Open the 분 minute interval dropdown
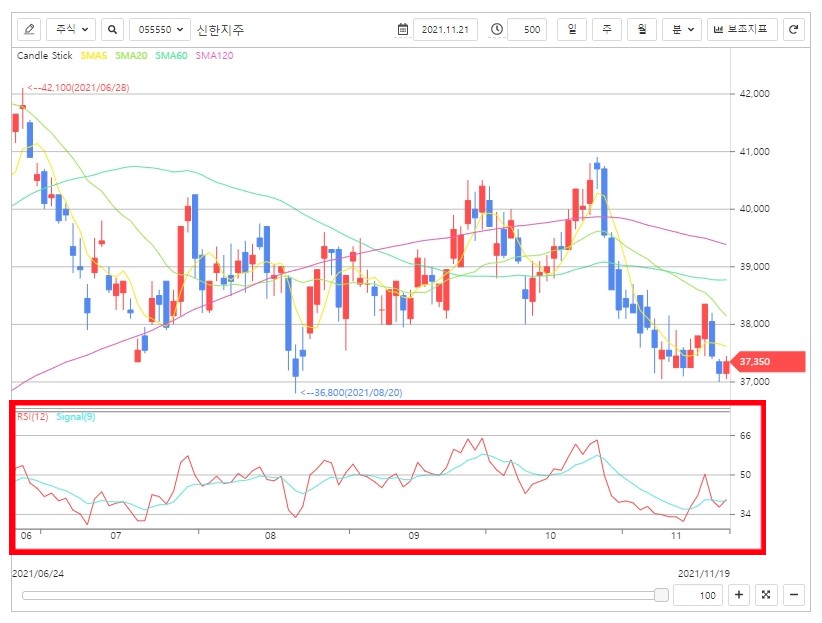 click(x=682, y=29)
